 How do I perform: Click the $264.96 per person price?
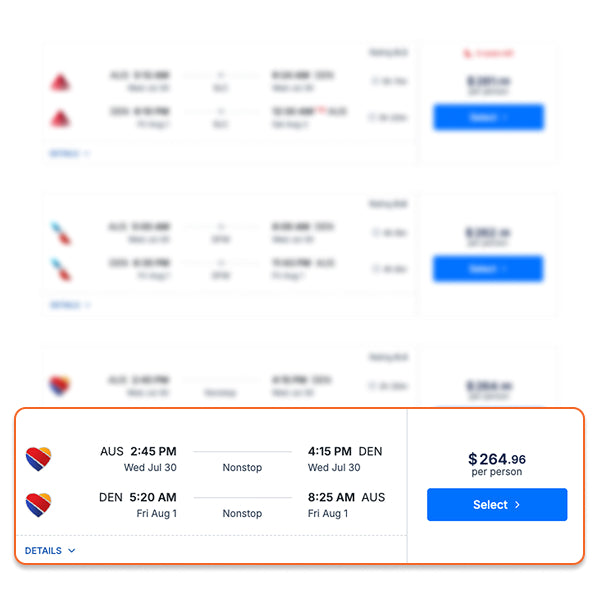point(497,464)
